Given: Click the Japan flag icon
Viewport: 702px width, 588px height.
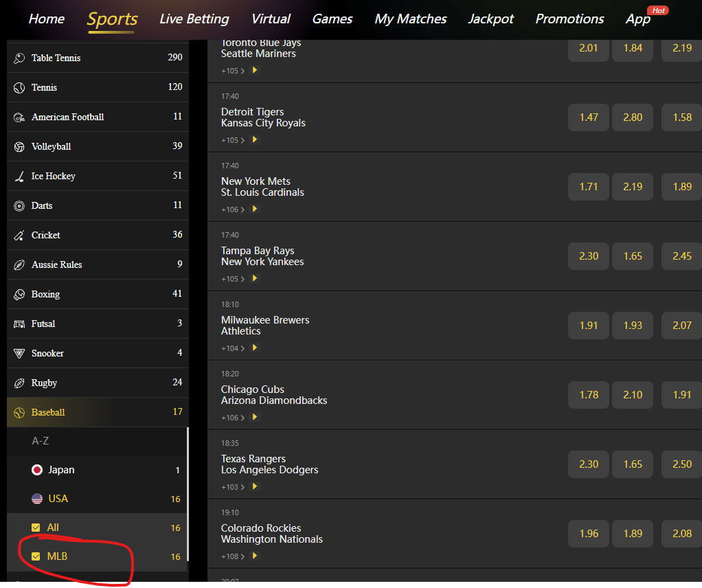Looking at the screenshot, I should tap(37, 470).
